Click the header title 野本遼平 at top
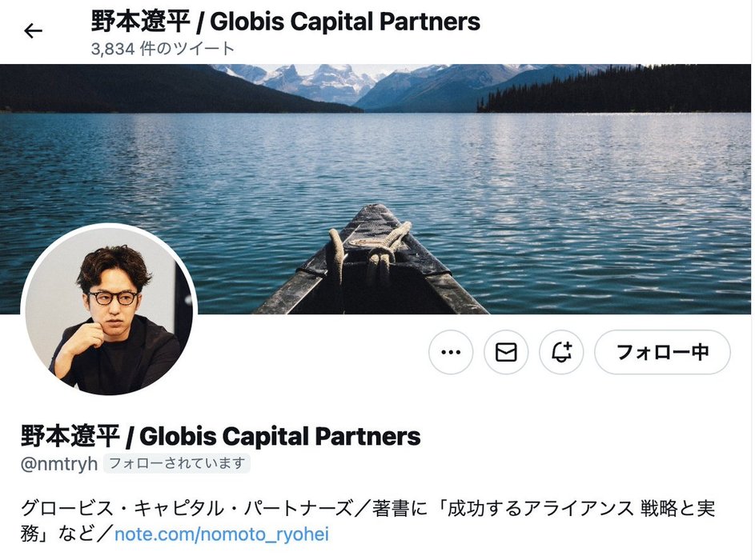 (x=140, y=22)
